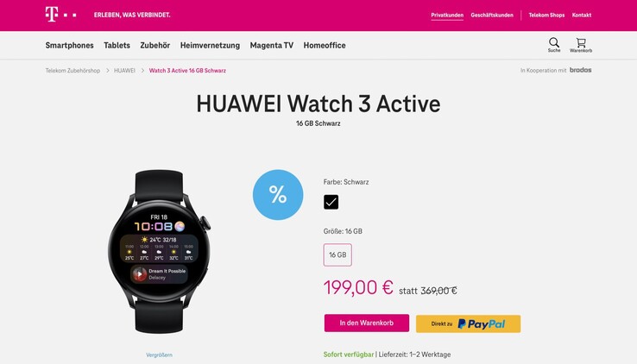637x364 pixels.
Task: Select the black color swatch checkbox
Action: [331, 202]
